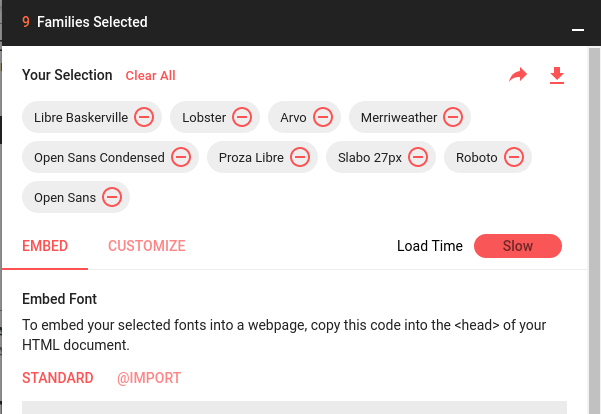
Task: Click the Open Sans Condensed chip label
Action: click(99, 158)
